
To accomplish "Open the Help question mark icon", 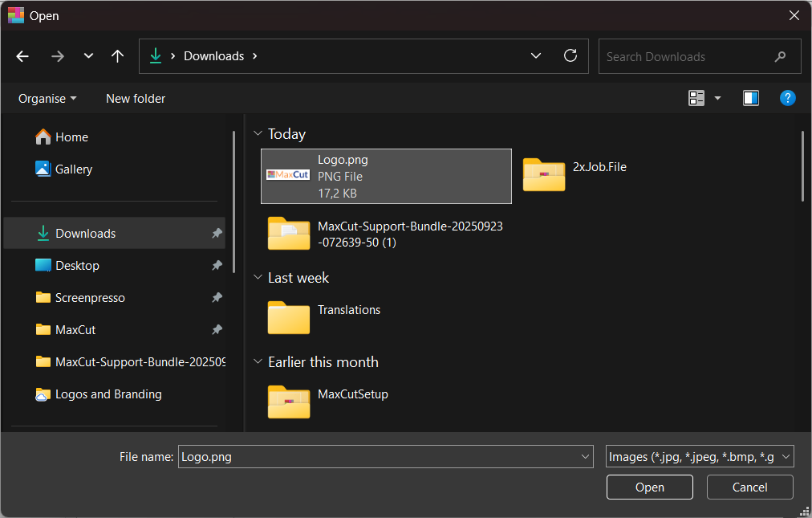I will [x=787, y=98].
